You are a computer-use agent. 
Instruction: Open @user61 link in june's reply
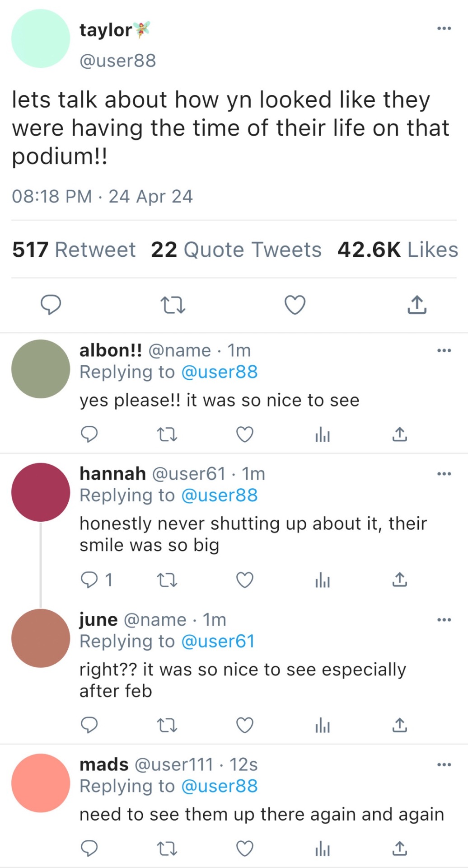[218, 642]
